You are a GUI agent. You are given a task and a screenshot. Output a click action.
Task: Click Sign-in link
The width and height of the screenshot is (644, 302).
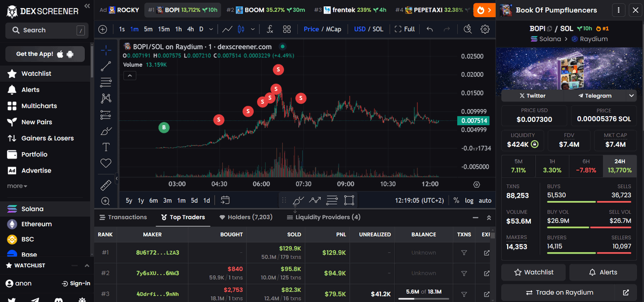[x=76, y=283]
